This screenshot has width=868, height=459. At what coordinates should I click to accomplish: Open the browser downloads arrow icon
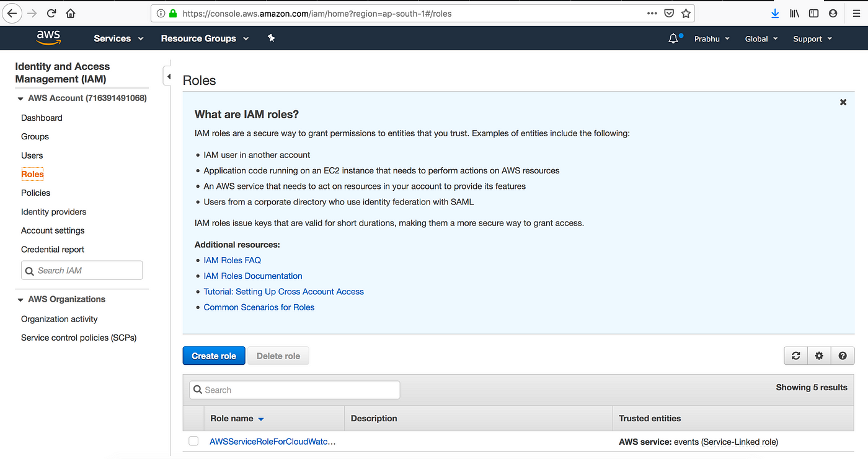click(x=775, y=13)
